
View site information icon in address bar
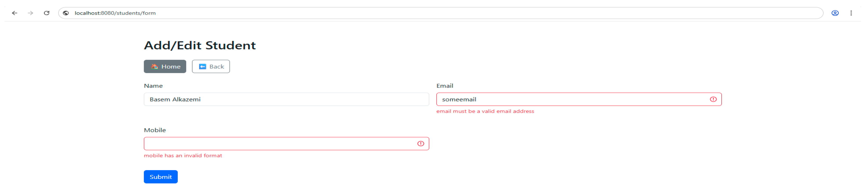[x=66, y=13]
